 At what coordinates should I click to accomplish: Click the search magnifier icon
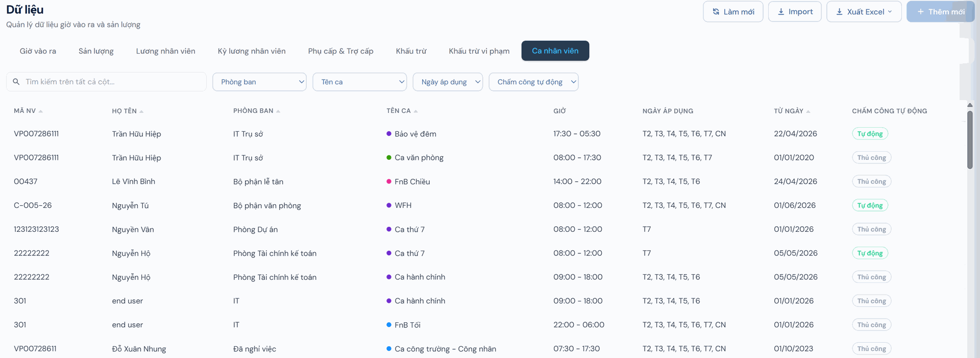click(x=16, y=82)
